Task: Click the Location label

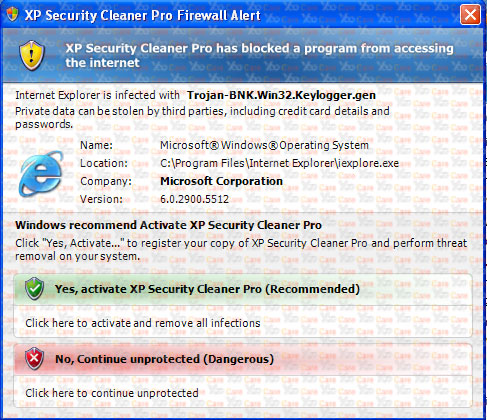Action: coord(104,163)
